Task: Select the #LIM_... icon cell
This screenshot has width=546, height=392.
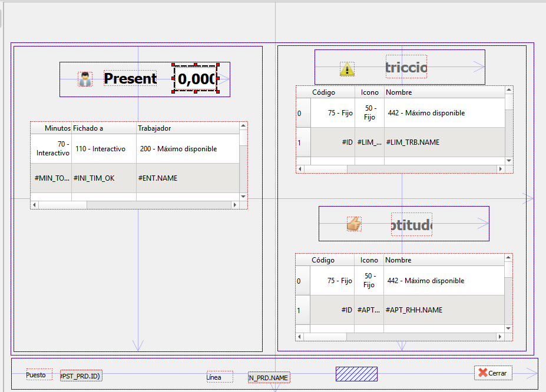Action: (x=369, y=142)
